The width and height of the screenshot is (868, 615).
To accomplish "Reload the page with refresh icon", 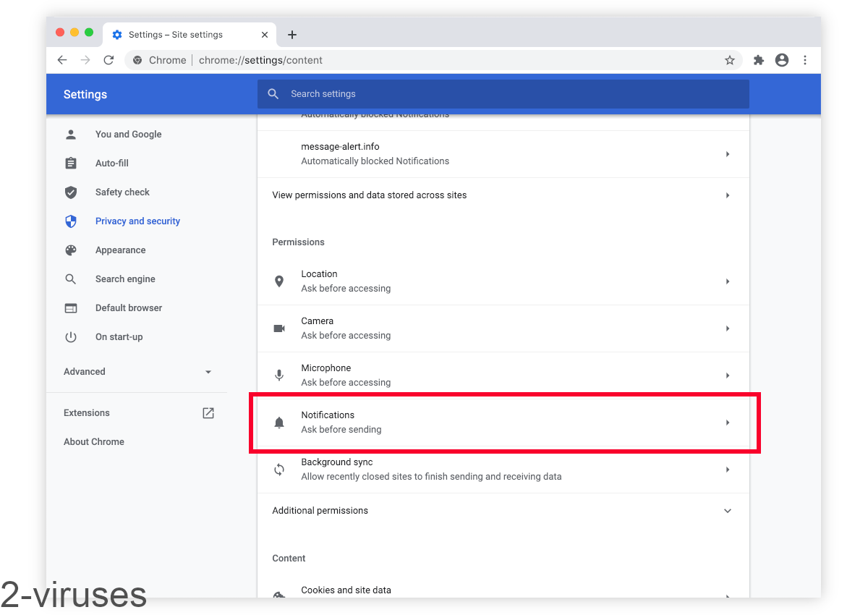I will pos(109,60).
